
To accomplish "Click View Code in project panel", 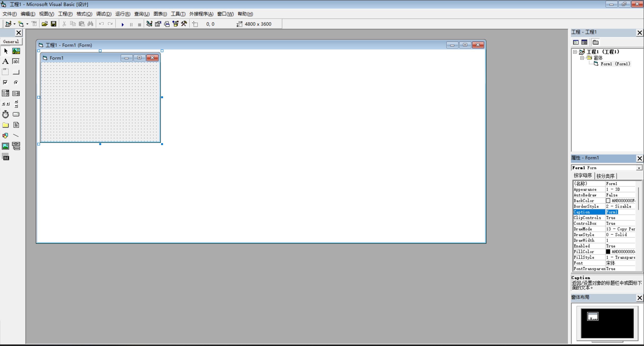I will [x=576, y=42].
